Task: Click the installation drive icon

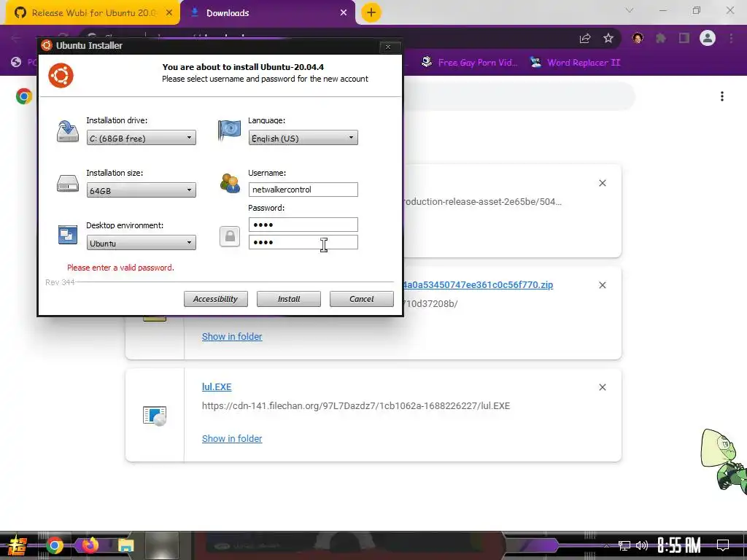Action: click(x=68, y=131)
